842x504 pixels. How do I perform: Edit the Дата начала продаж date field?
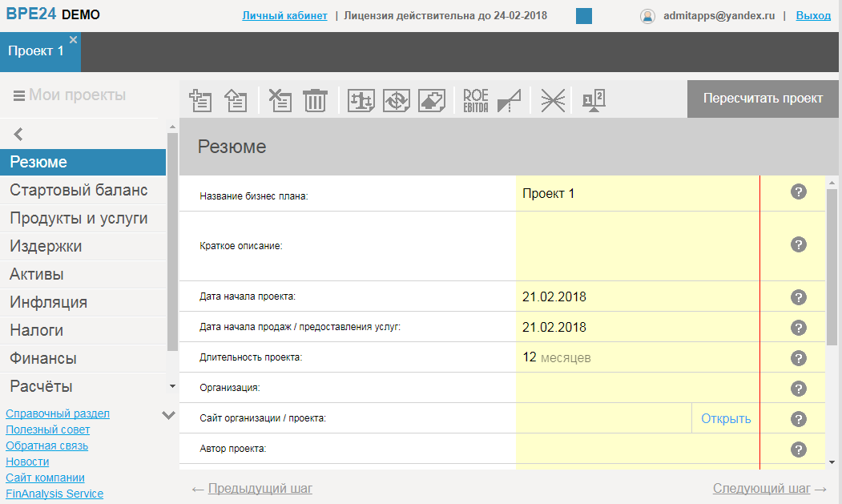pos(638,327)
